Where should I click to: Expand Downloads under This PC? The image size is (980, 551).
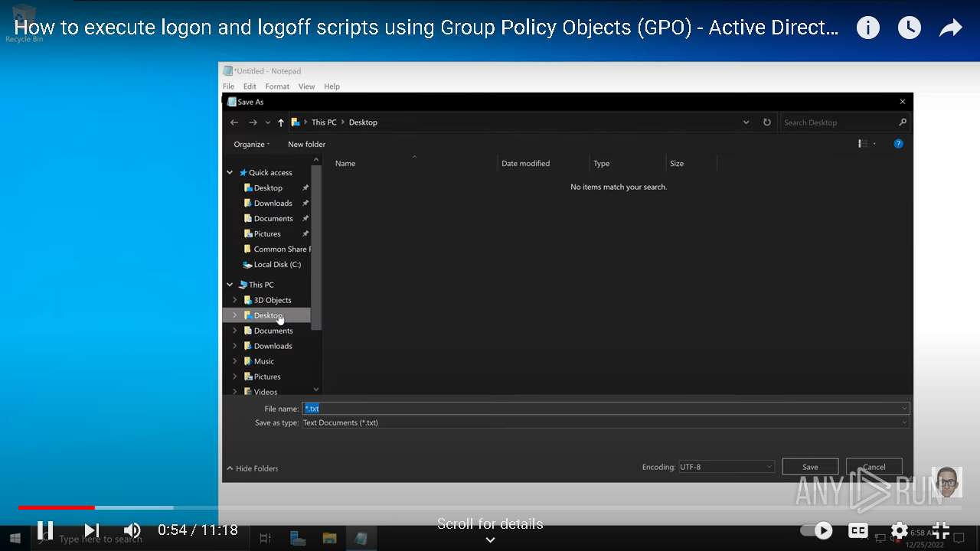(x=235, y=346)
